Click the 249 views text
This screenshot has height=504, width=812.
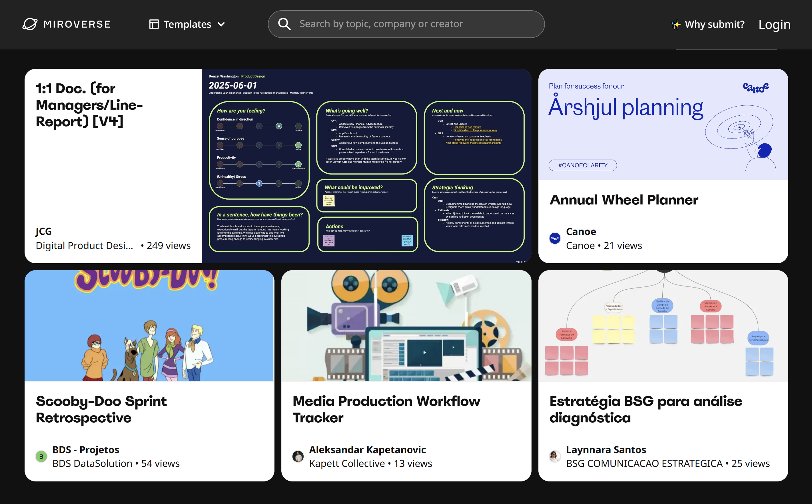tap(168, 246)
